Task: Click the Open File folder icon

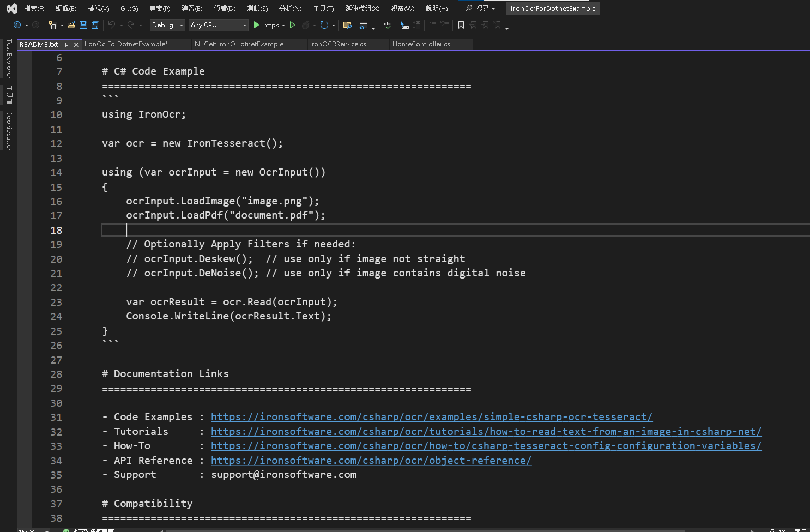Action: [x=71, y=25]
